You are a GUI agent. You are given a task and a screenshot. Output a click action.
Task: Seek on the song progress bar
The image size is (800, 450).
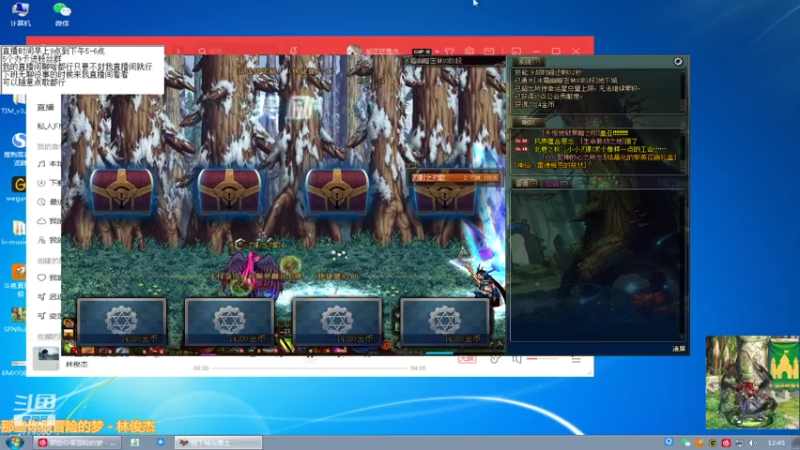[310, 368]
